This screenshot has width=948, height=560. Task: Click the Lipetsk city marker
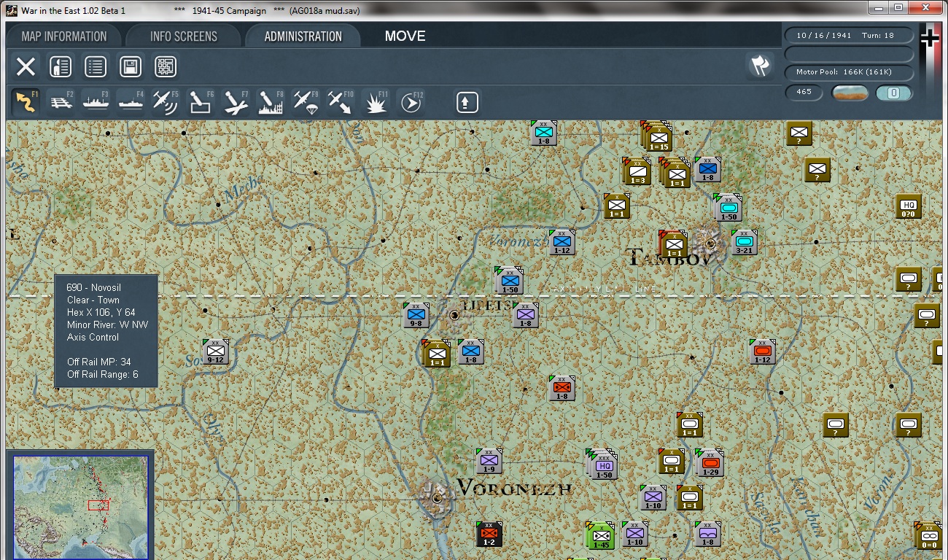455,316
